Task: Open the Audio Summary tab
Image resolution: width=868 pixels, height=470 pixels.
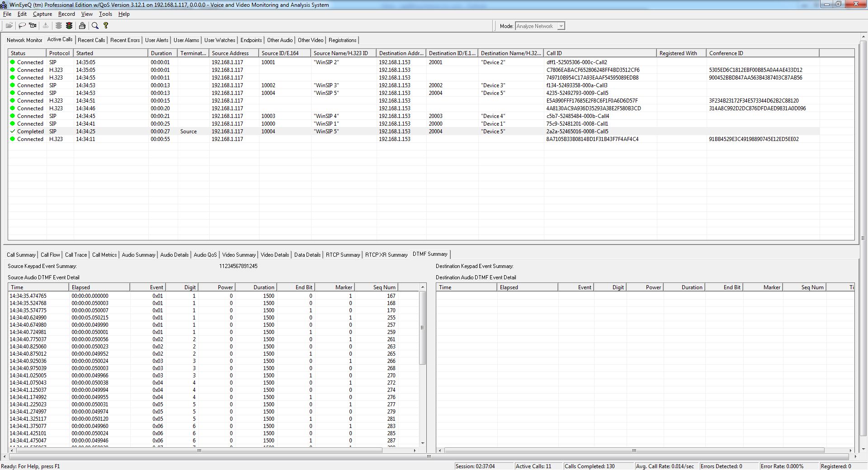Action: tap(138, 255)
